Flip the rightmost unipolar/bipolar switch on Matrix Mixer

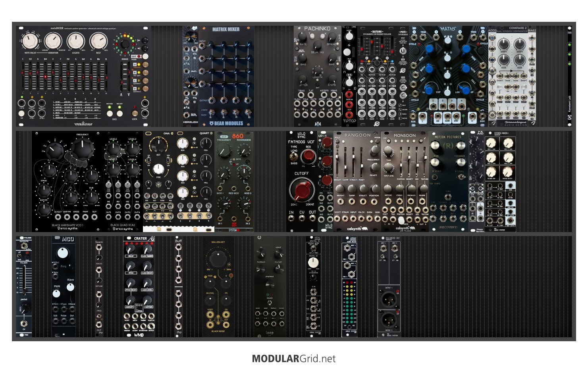248,113
